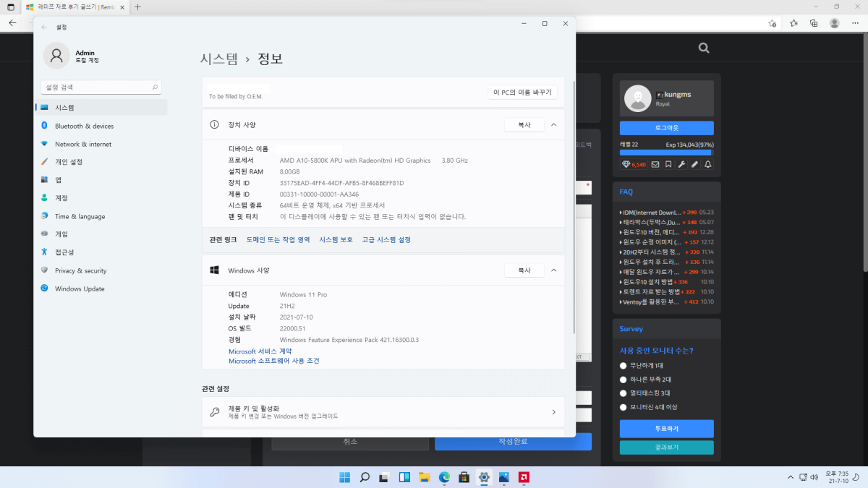Open Edge Favorites star icon
This screenshot has width=868, height=488.
[x=794, y=23]
